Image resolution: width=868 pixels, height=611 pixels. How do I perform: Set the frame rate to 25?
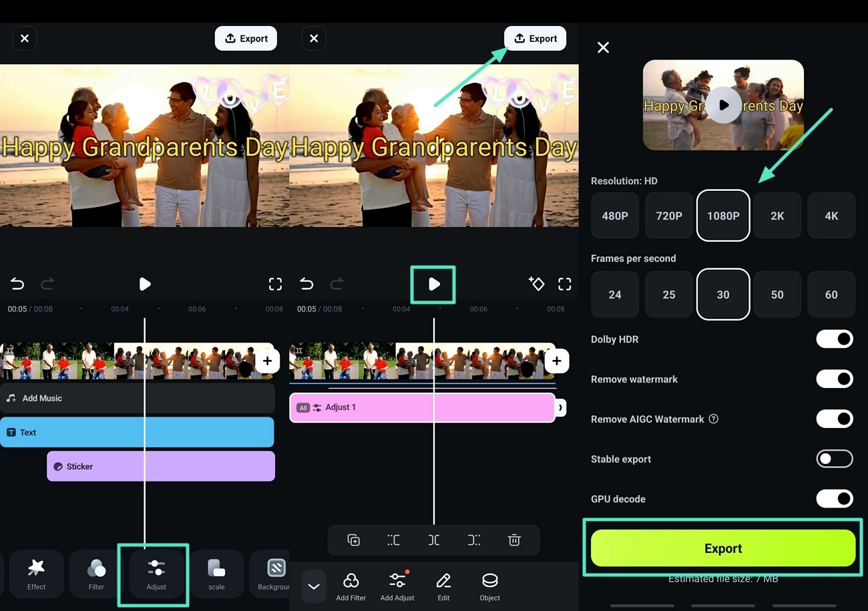(x=669, y=294)
